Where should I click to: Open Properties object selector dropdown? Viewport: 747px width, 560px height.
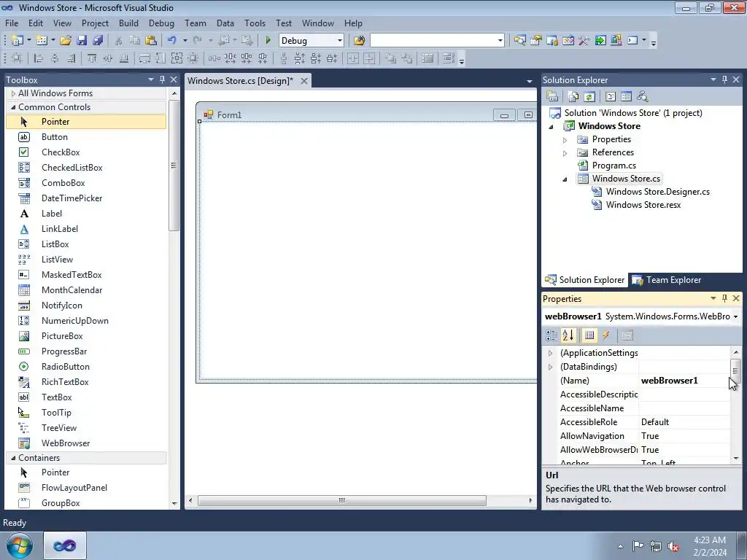[x=735, y=316]
